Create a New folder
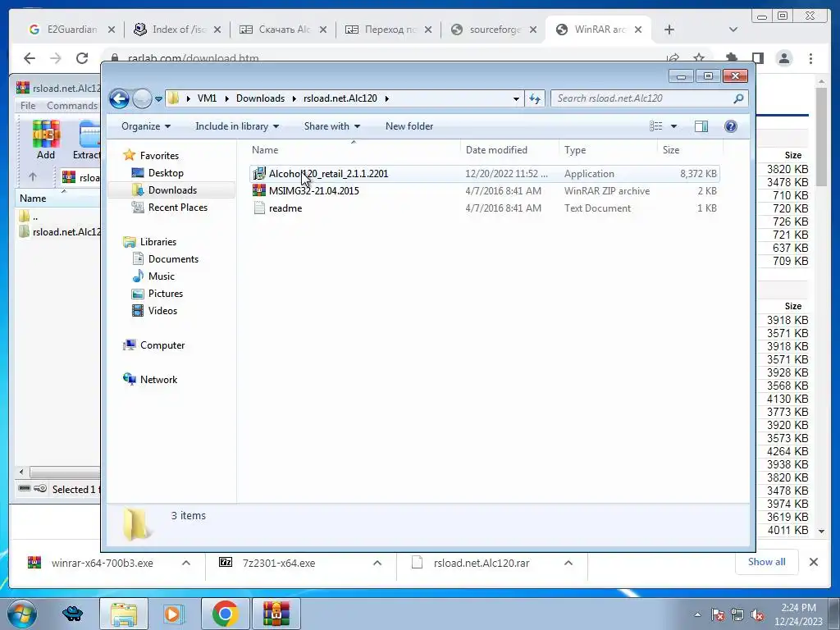840x630 pixels. 409,126
